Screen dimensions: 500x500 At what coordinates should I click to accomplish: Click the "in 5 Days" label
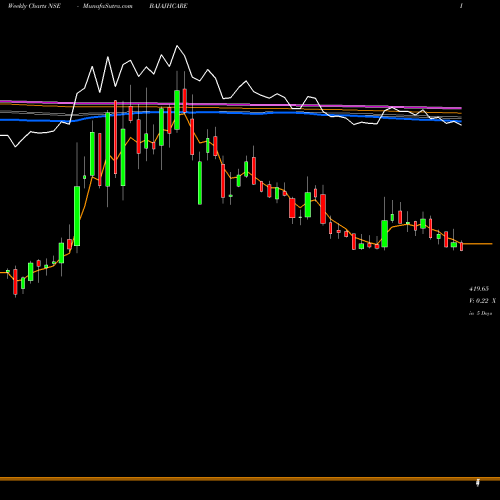[481, 313]
